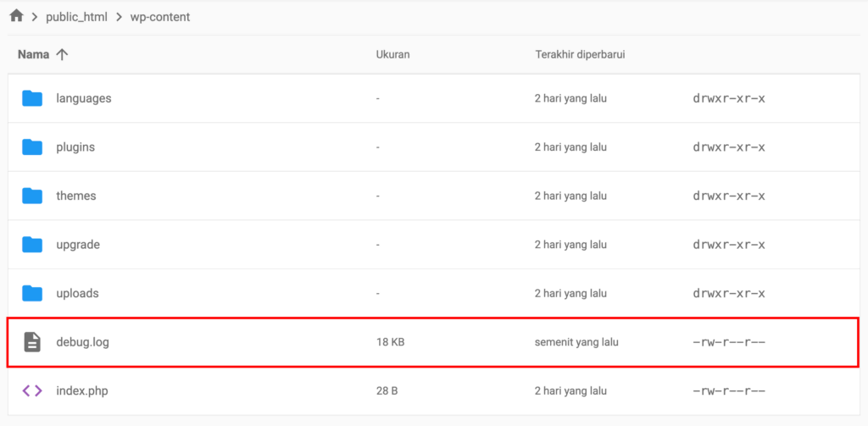Image resolution: width=868 pixels, height=426 pixels.
Task: Sort by Ukuran column header
Action: (x=392, y=54)
